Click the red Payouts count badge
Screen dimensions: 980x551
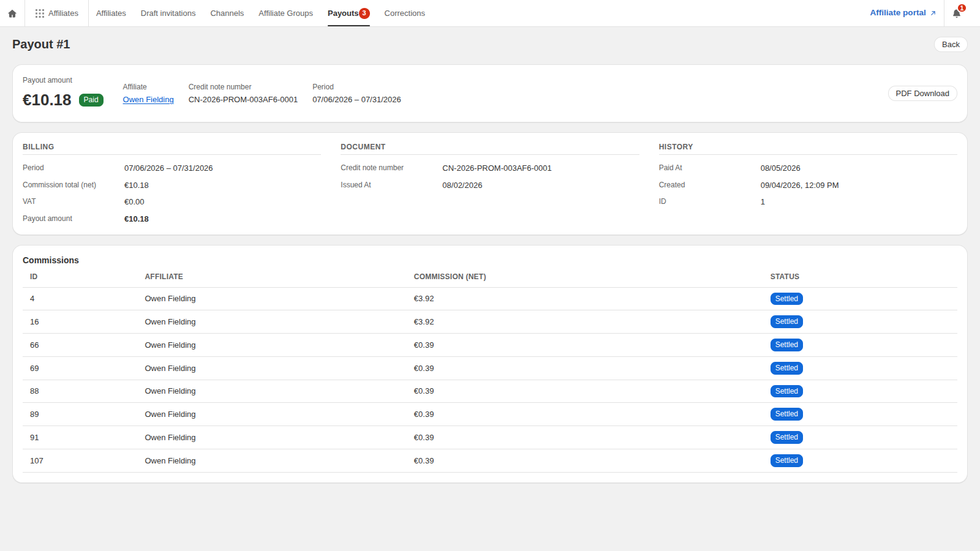click(364, 13)
